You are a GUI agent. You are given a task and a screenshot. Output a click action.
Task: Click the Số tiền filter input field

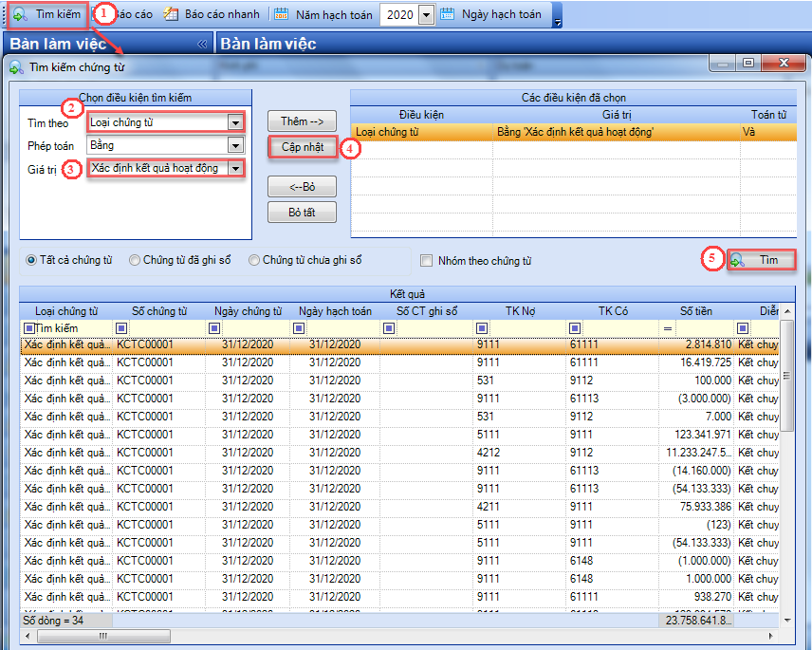(704, 328)
